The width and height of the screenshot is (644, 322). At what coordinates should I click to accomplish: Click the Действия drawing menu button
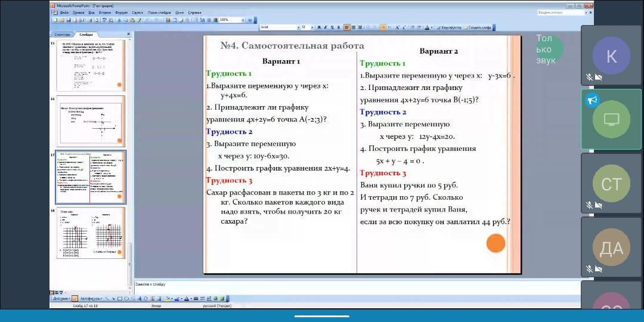61,299
